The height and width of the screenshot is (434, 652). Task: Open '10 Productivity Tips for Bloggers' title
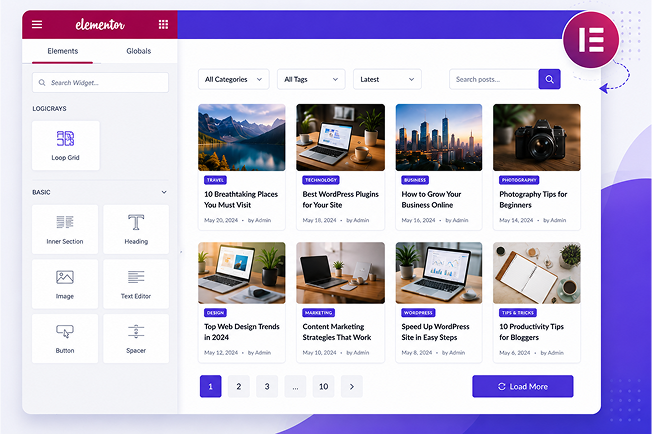tap(531, 332)
